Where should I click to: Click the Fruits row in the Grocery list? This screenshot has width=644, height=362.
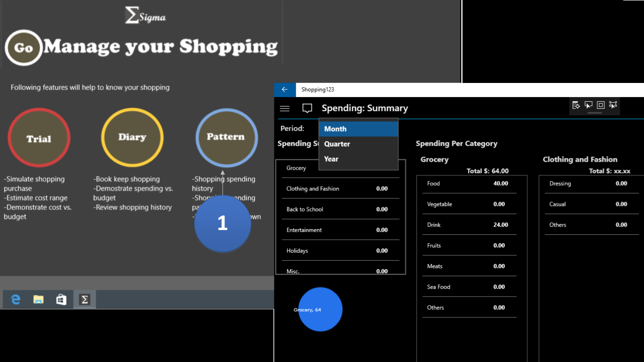pos(470,246)
